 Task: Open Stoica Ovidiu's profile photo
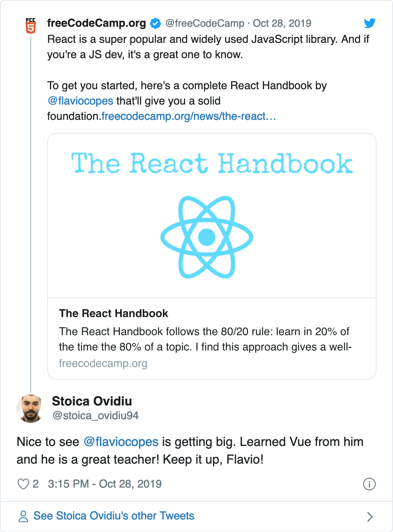point(30,409)
